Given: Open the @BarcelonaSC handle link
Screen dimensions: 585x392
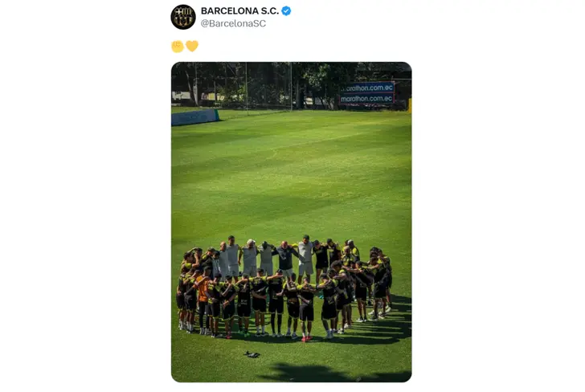Looking at the screenshot, I should click(x=234, y=23).
